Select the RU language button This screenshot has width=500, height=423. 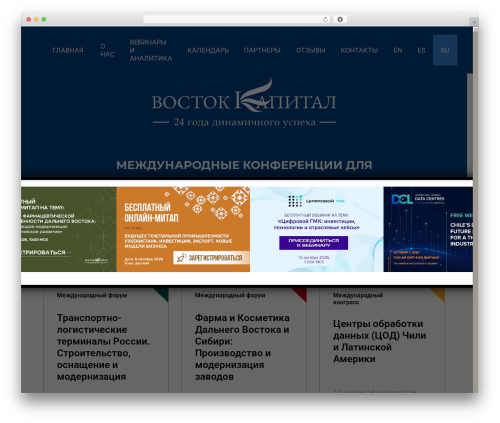445,50
